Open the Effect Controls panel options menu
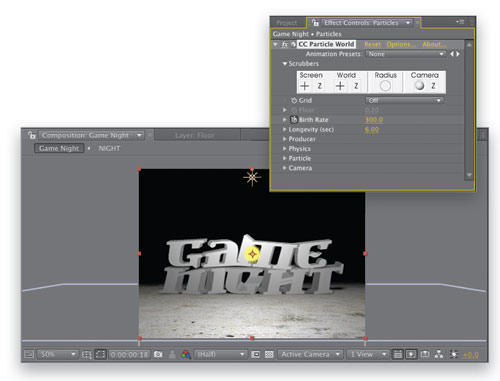This screenshot has height=381, width=500. coord(460,22)
